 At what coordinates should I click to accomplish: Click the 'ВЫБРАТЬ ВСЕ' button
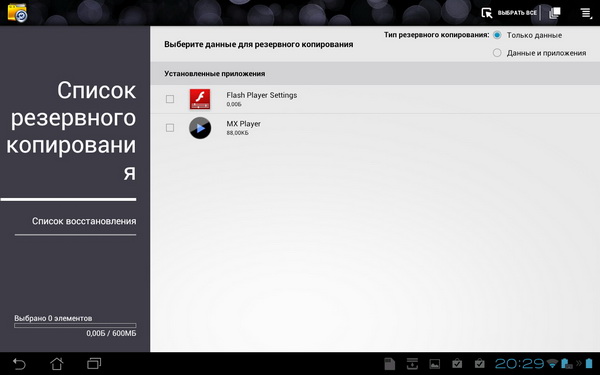coord(517,13)
